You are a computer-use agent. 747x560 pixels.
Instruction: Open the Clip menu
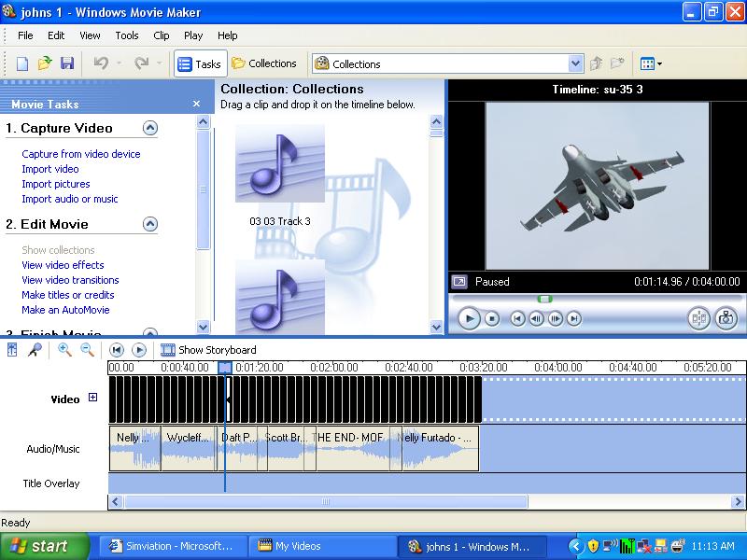click(x=162, y=35)
